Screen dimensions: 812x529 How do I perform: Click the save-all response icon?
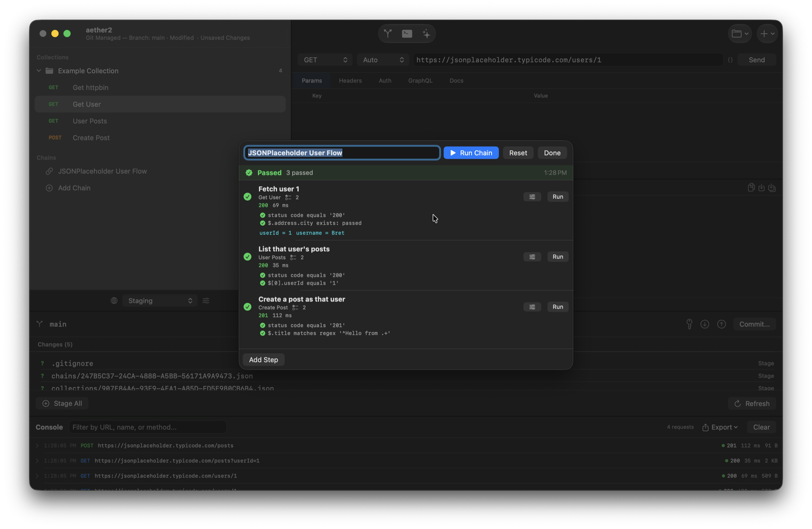coord(772,188)
